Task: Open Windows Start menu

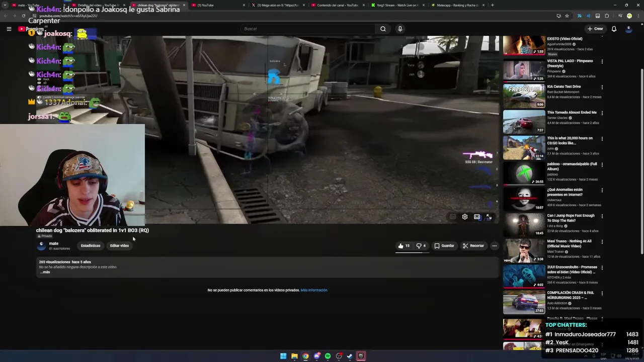Action: click(x=283, y=356)
